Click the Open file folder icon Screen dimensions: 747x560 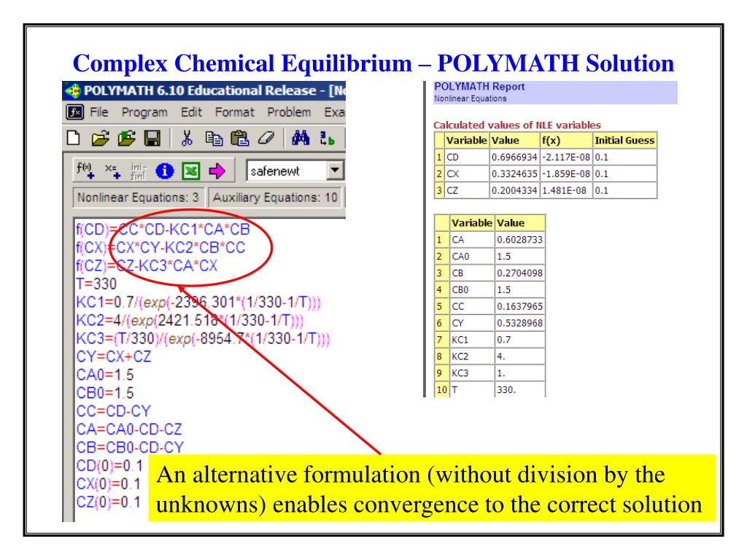click(100, 138)
